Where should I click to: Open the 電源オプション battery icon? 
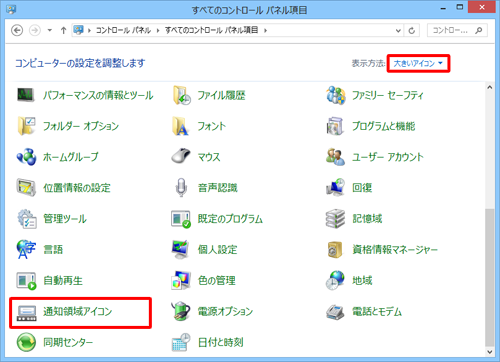point(180,311)
